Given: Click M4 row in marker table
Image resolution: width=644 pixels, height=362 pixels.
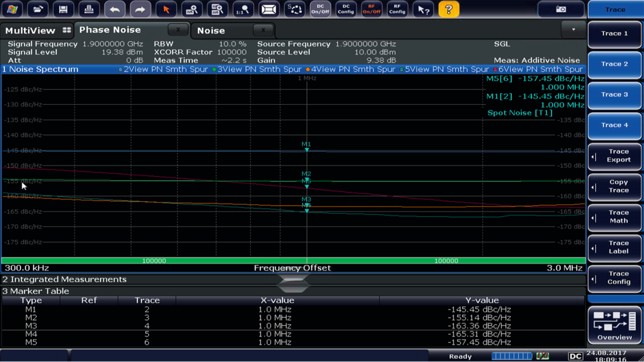Looking at the screenshot, I should (293, 334).
